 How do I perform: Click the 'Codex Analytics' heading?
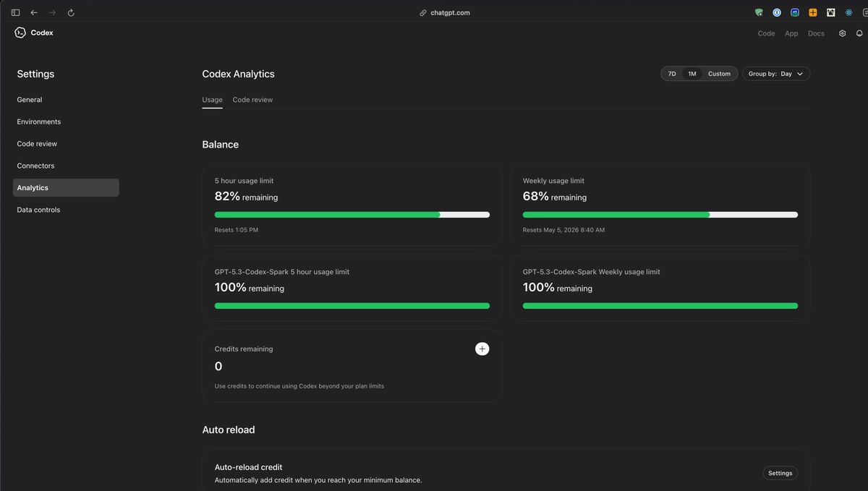238,74
